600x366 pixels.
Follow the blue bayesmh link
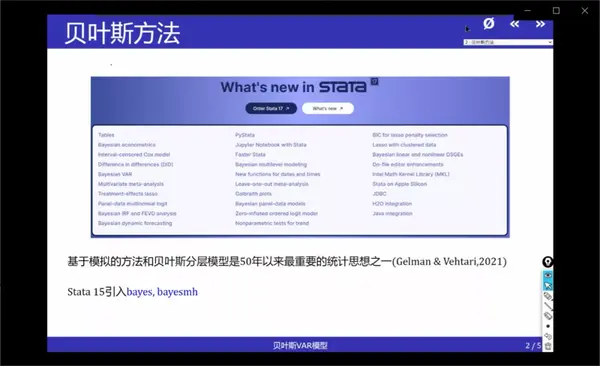177,292
